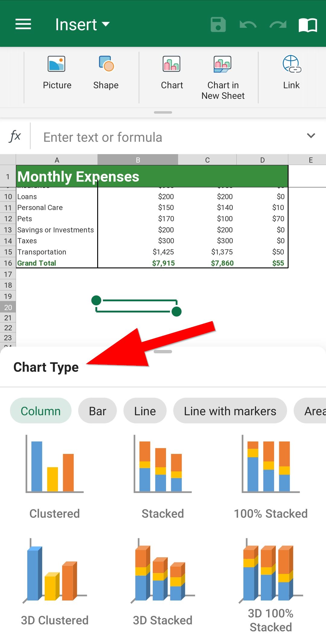Viewport: 326px width, 644px height.
Task: Tap the Save disk icon
Action: click(x=218, y=24)
